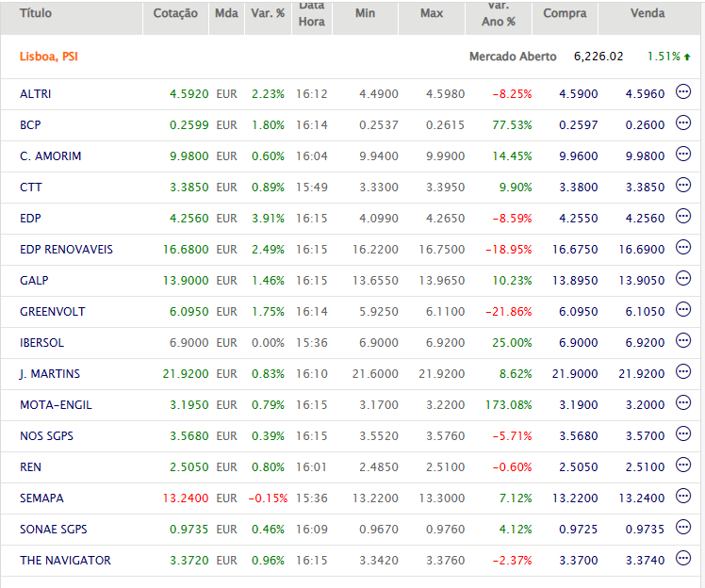705x588 pixels.
Task: Open the more options icon for GREENVOLT
Action: point(683,310)
